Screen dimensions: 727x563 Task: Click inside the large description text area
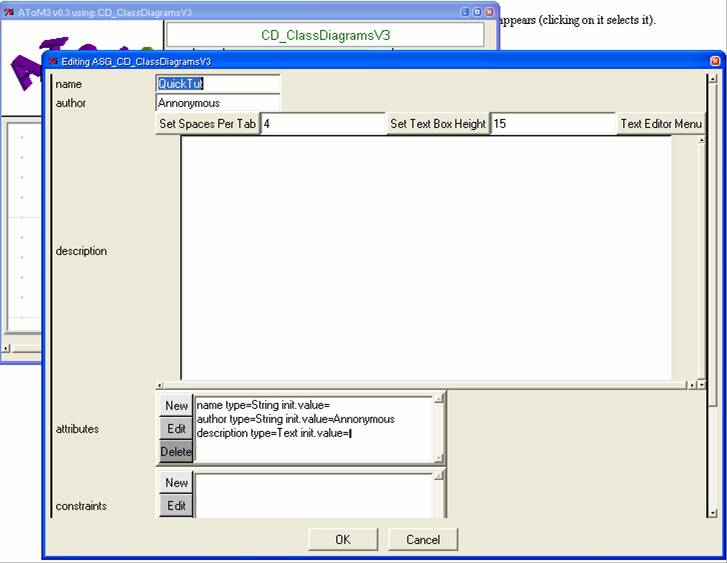(x=425, y=257)
